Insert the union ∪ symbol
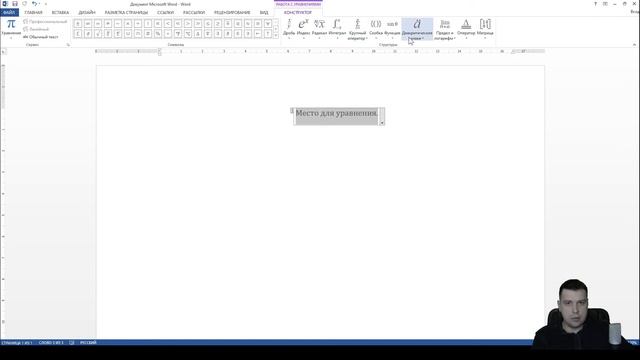640x360 pixels. pyautogui.click(x=128, y=33)
